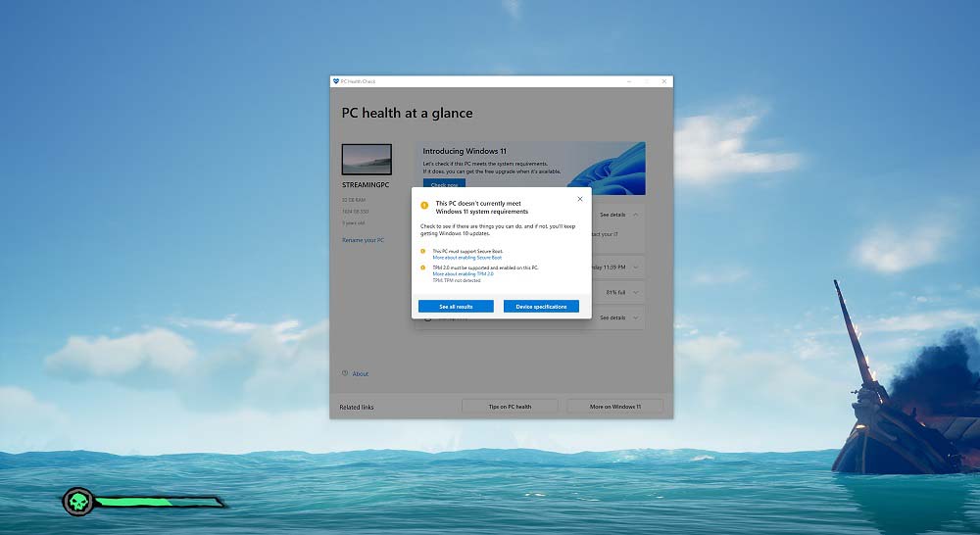Screen dimensions: 980x535
Task: Click More on Windows 11 button
Action: pyautogui.click(x=615, y=407)
